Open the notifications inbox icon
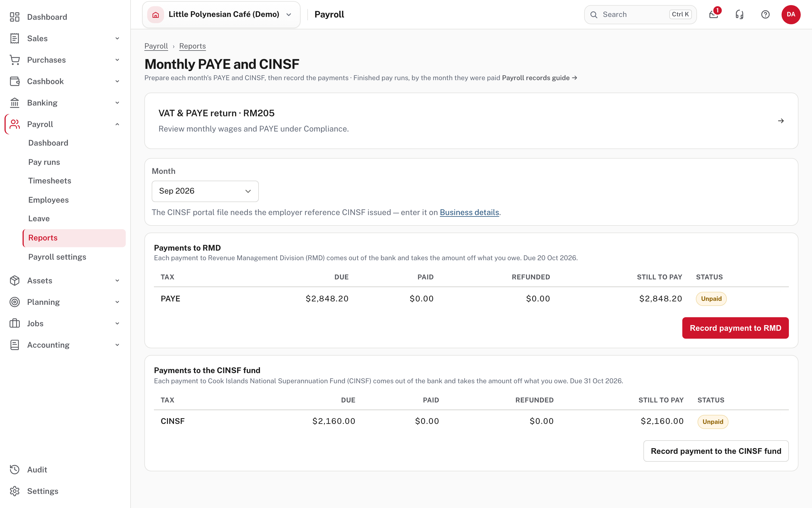Screen dimensions: 812x508 [x=714, y=14]
